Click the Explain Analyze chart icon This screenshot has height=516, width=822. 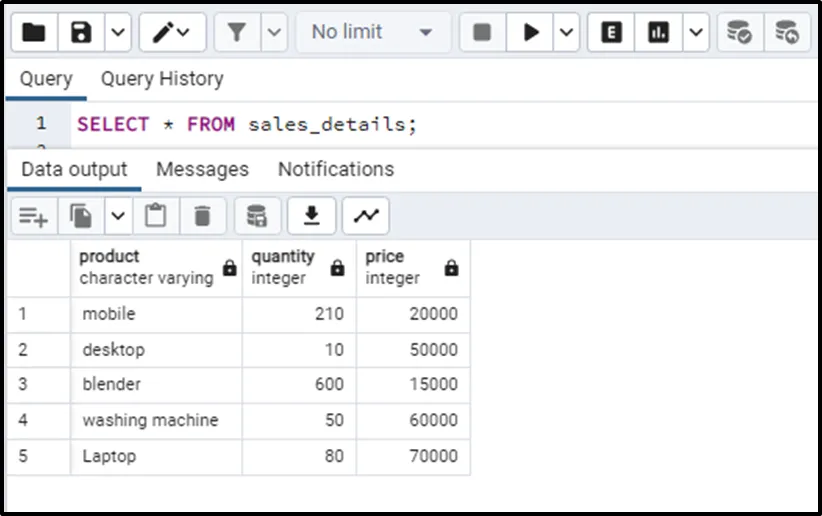(659, 33)
